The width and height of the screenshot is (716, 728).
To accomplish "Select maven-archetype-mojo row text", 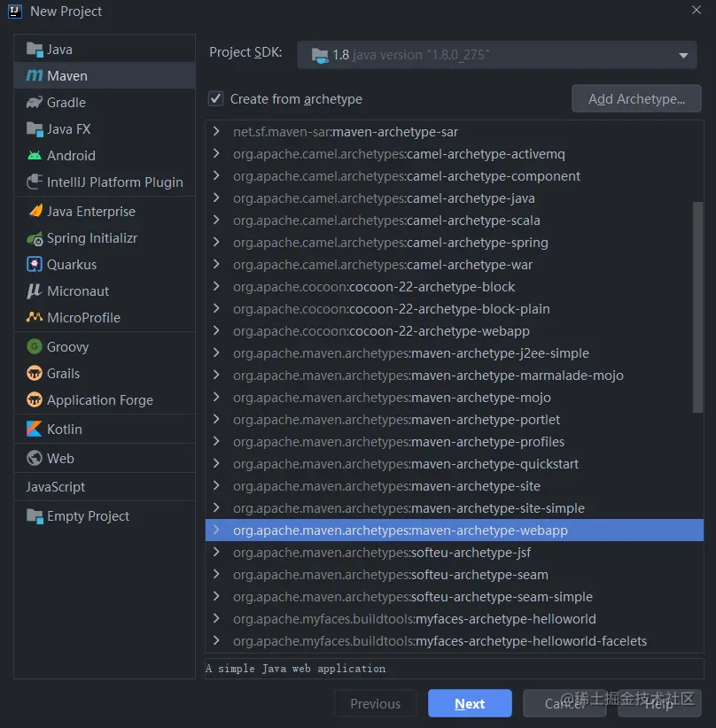I will tap(392, 398).
